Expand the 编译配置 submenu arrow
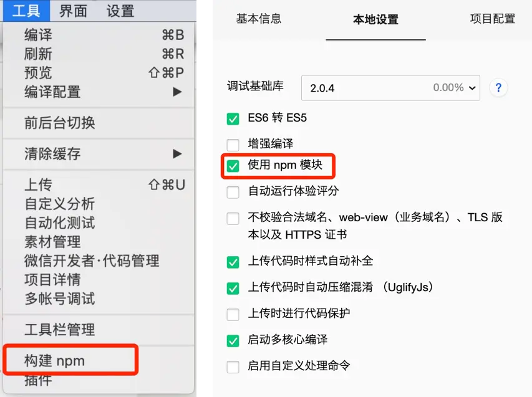 pos(177,92)
